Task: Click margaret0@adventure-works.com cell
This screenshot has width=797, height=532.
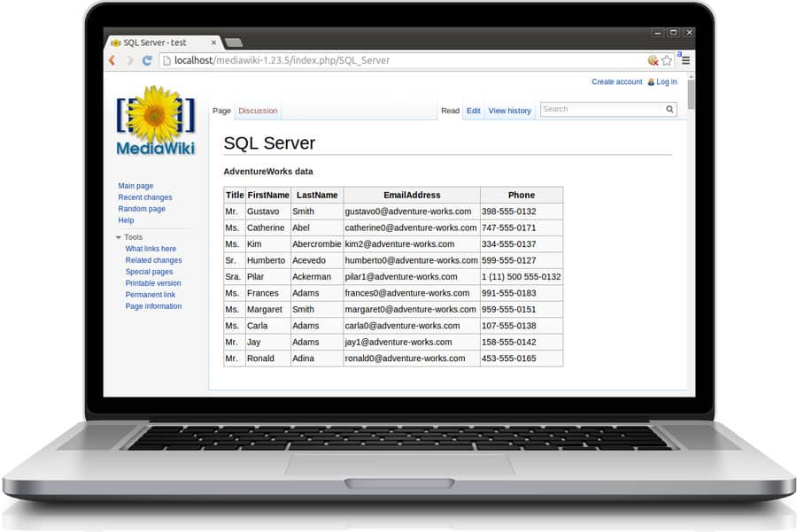Action: [412, 309]
